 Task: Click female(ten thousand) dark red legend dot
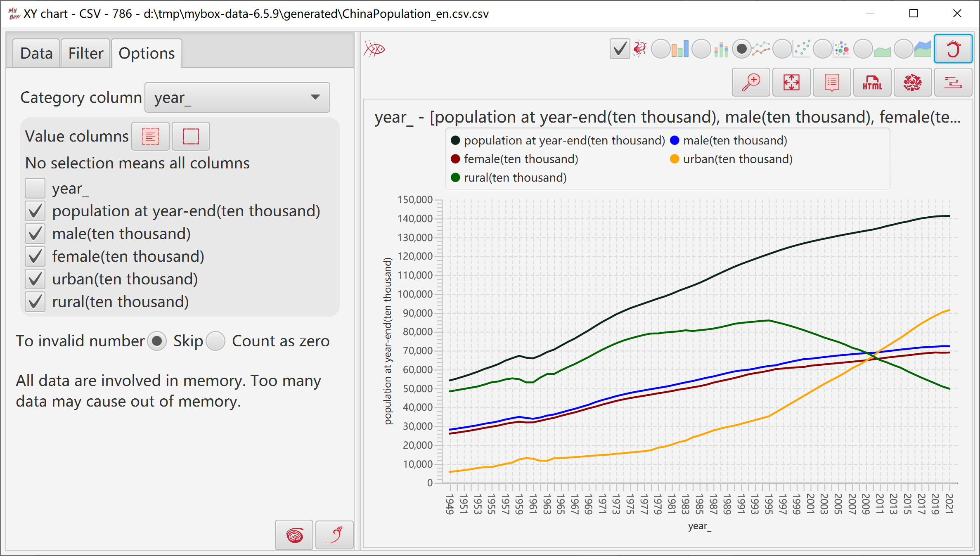[x=455, y=159]
